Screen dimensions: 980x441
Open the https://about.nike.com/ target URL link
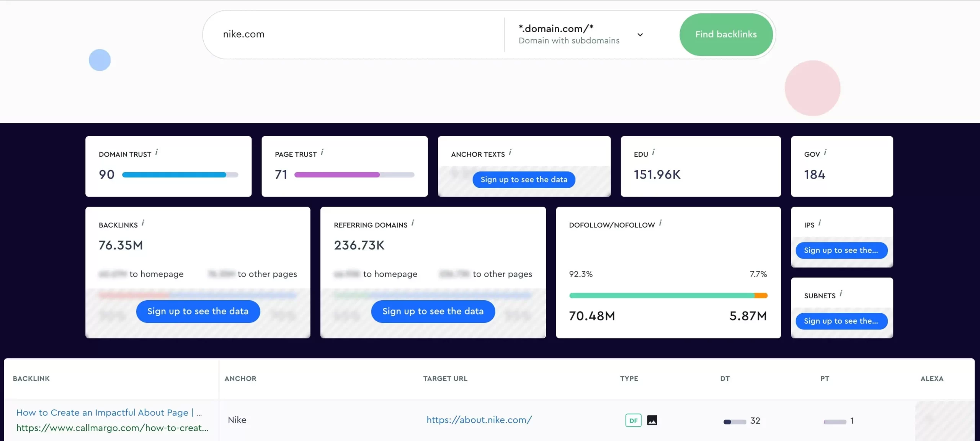tap(479, 420)
